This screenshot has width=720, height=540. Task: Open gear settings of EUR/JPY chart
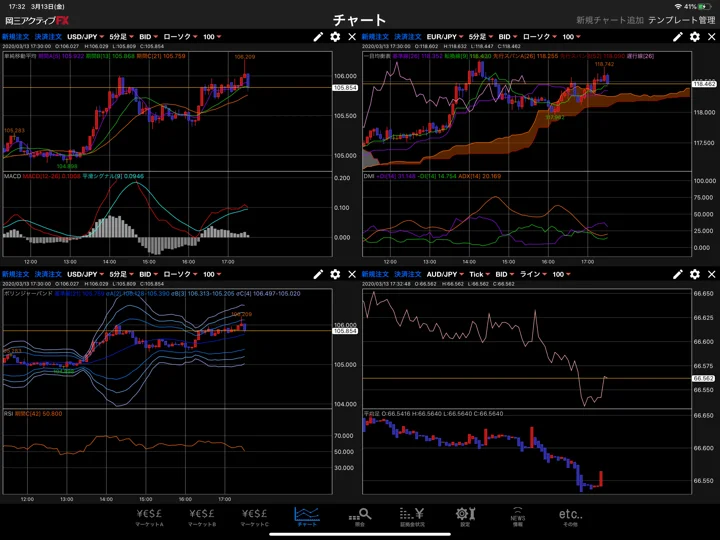695,37
